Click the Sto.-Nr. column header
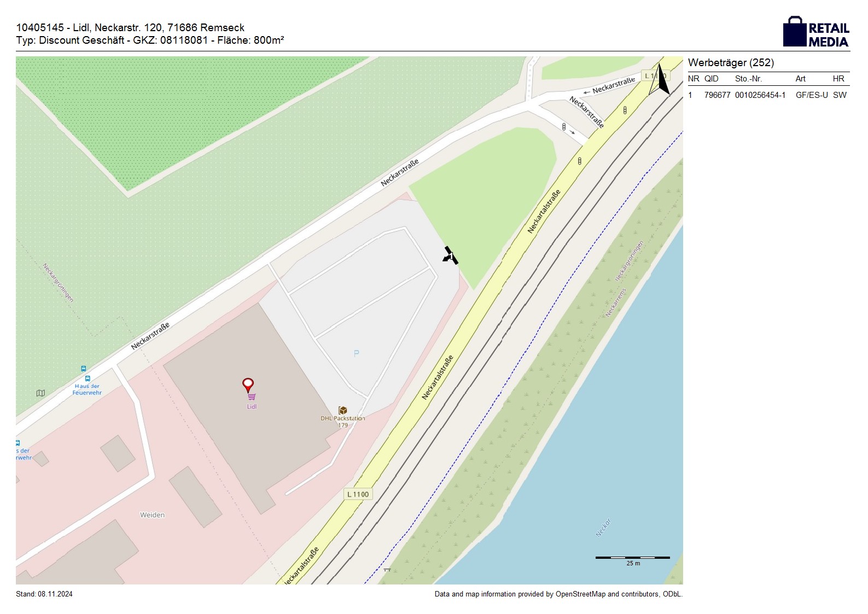 tap(748, 79)
